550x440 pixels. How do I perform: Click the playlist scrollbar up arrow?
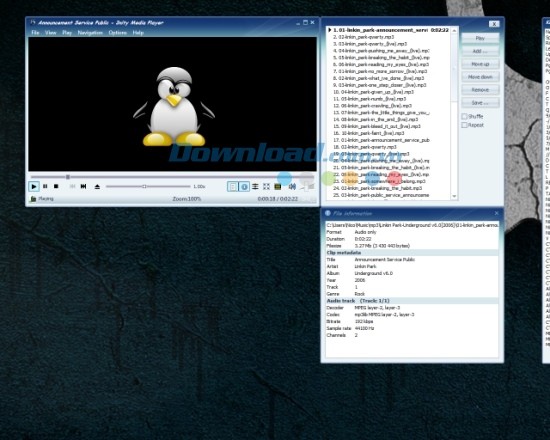click(454, 31)
